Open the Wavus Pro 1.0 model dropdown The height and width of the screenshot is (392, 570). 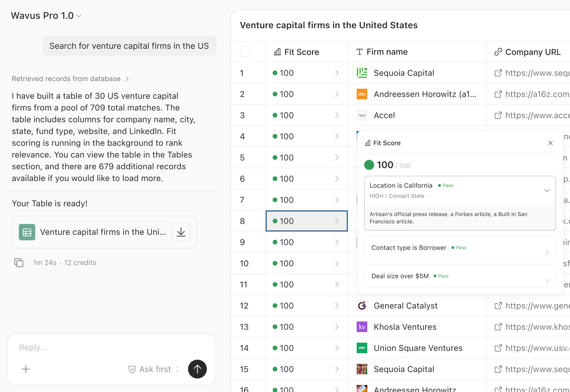click(46, 16)
